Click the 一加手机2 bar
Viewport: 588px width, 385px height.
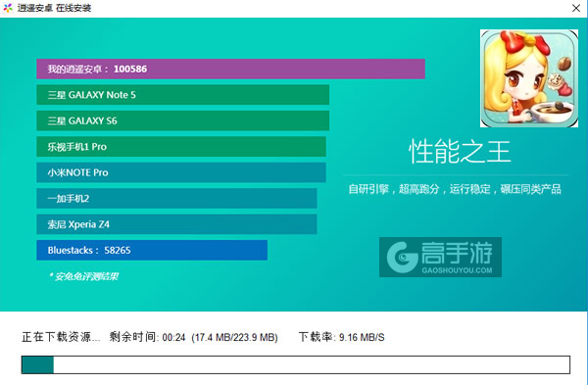[176, 198]
